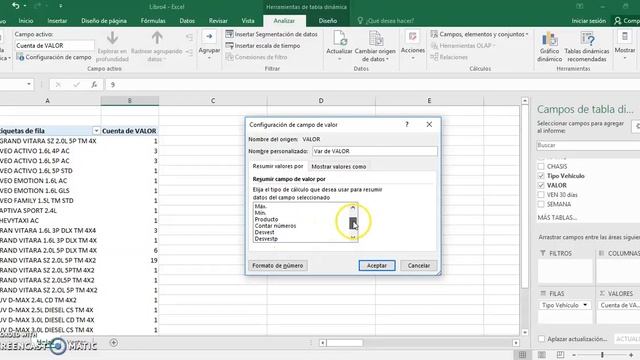
Task: Open the Quick Access Toolbar customize dropdown
Action: pos(60,6)
